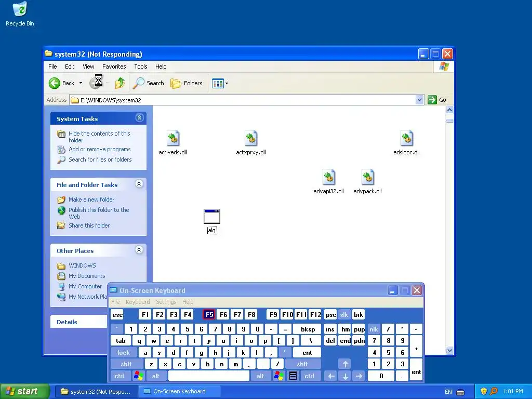
Task: Click the WINDOWS folder icon in Other Places
Action: tap(61, 265)
